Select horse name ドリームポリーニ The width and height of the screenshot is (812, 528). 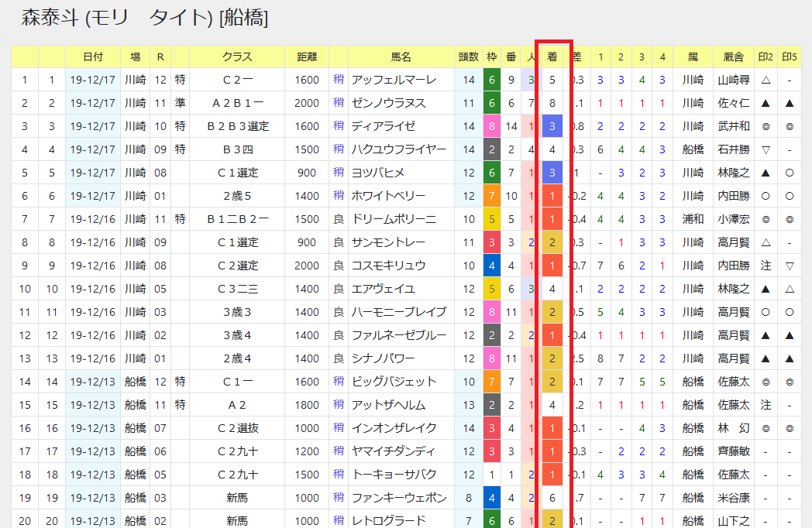(394, 219)
